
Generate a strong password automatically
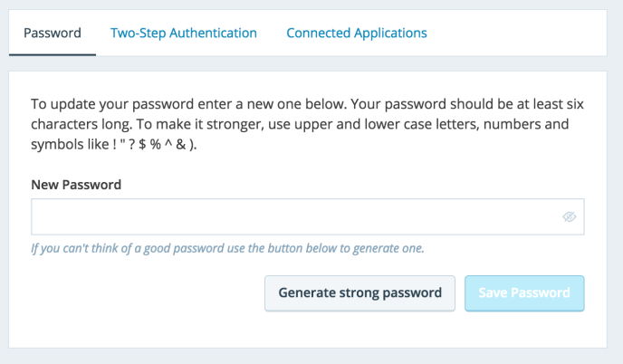[359, 293]
